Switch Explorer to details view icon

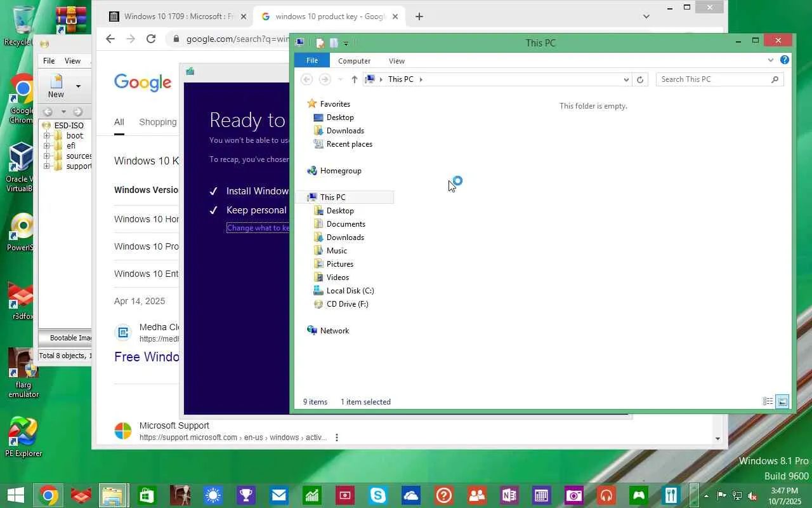click(768, 401)
